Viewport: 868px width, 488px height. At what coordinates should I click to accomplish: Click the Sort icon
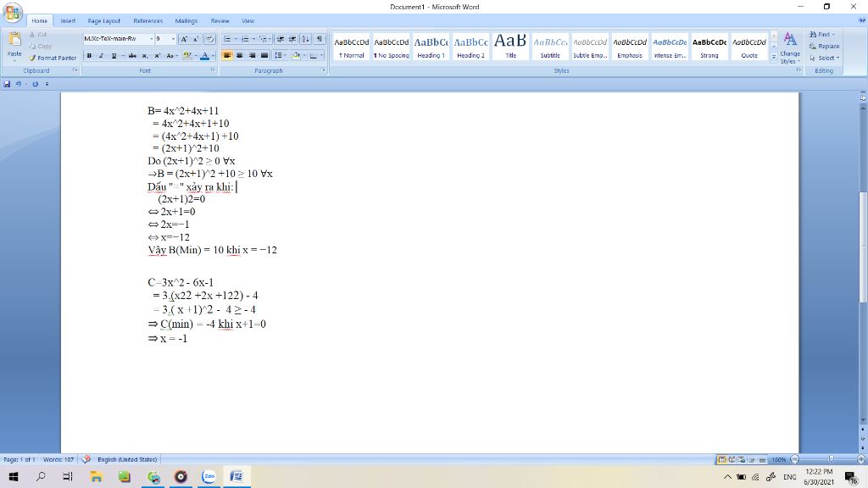point(306,39)
